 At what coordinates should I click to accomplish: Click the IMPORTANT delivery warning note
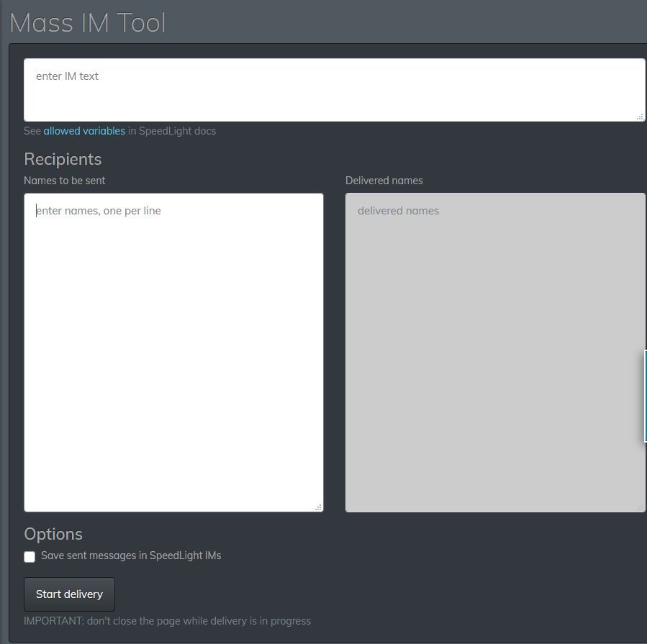167,621
